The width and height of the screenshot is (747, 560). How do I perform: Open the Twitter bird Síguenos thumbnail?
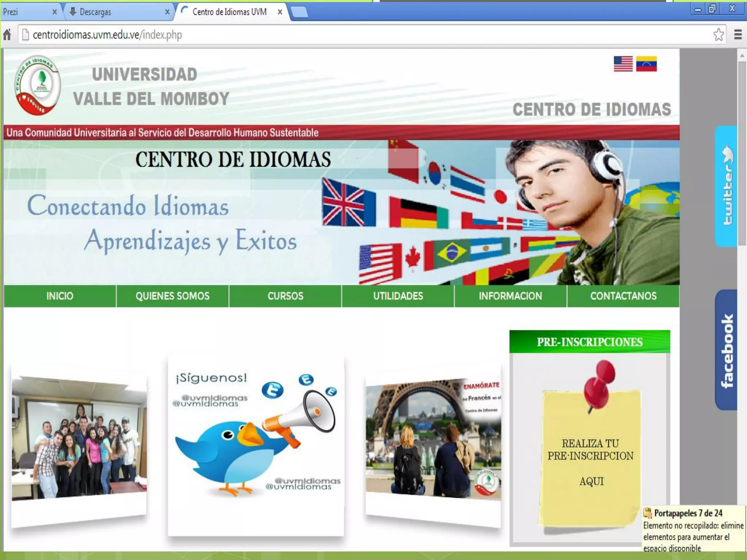(x=256, y=446)
